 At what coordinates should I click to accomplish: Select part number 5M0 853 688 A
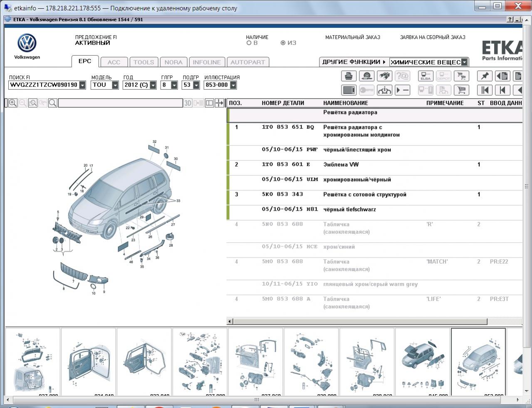coord(286,299)
